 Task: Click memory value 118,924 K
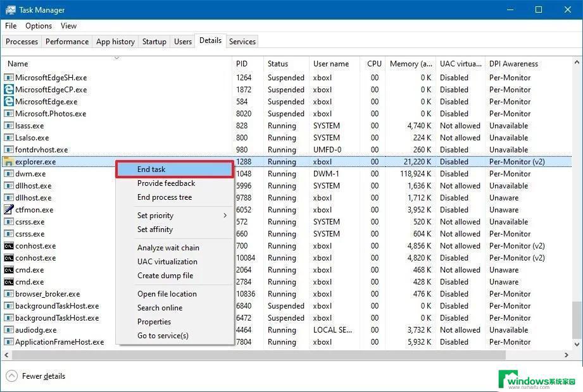pos(415,174)
